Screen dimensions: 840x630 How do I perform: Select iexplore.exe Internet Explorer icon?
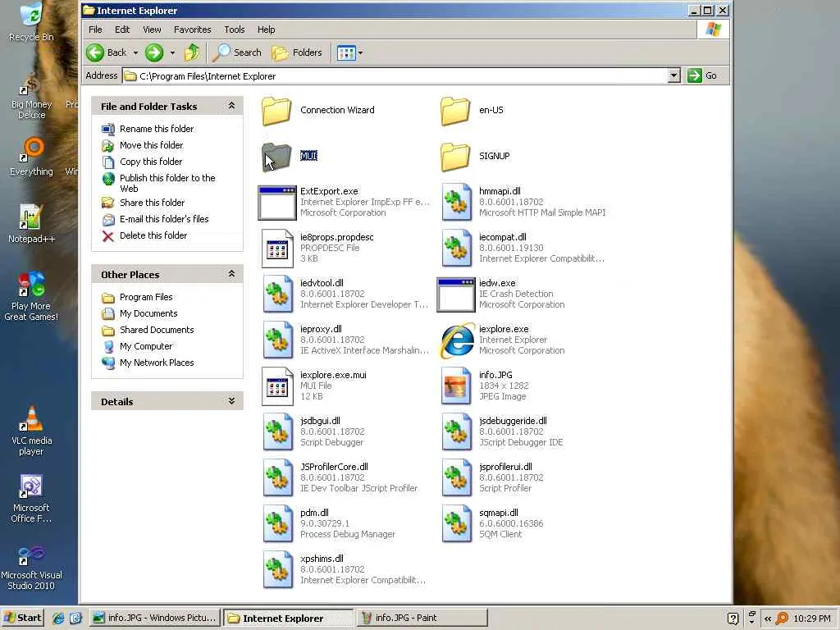tap(457, 340)
